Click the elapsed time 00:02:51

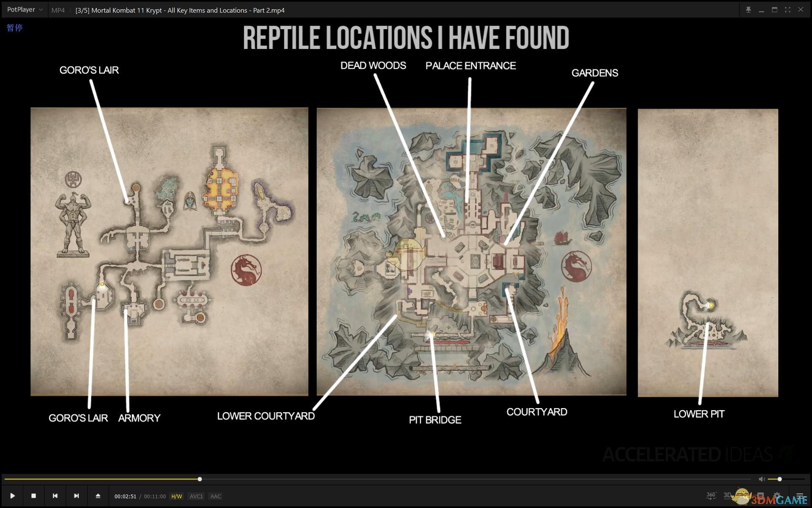point(125,496)
